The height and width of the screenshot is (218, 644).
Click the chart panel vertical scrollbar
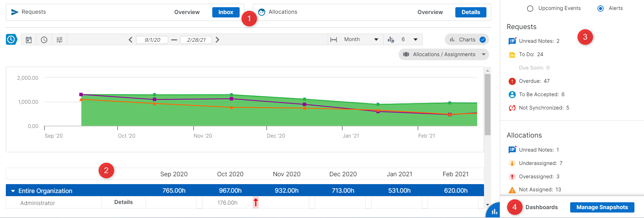488,104
